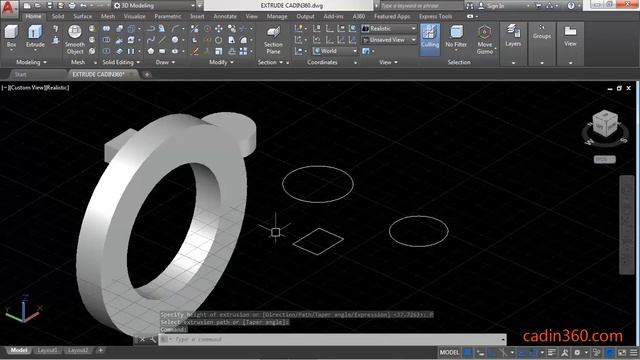The image size is (640, 360).
Task: Select the Extrude tool icon
Action: (x=35, y=32)
